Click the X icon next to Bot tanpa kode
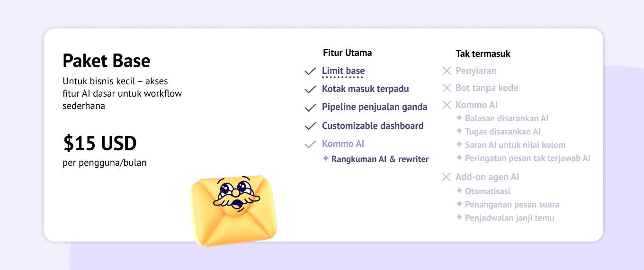 click(447, 88)
